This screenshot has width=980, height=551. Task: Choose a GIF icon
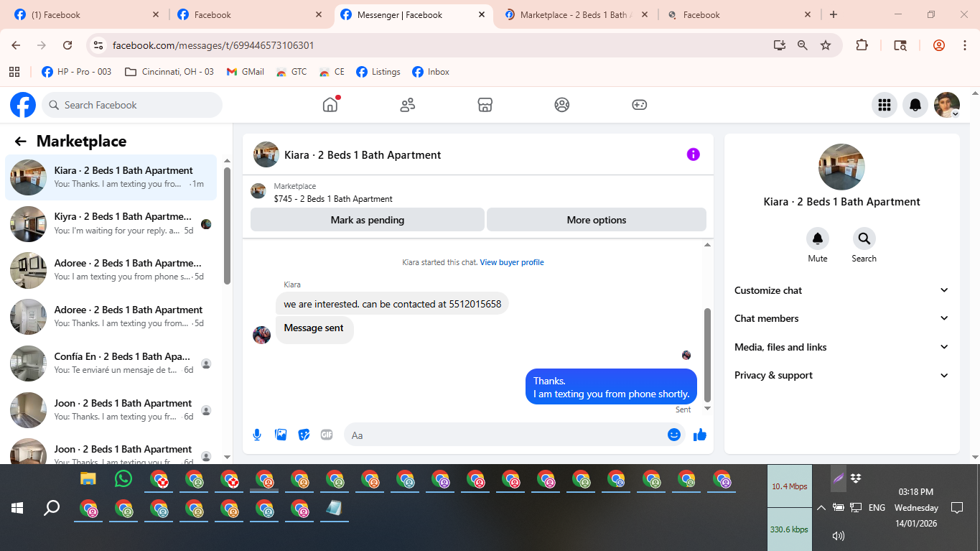tap(327, 435)
